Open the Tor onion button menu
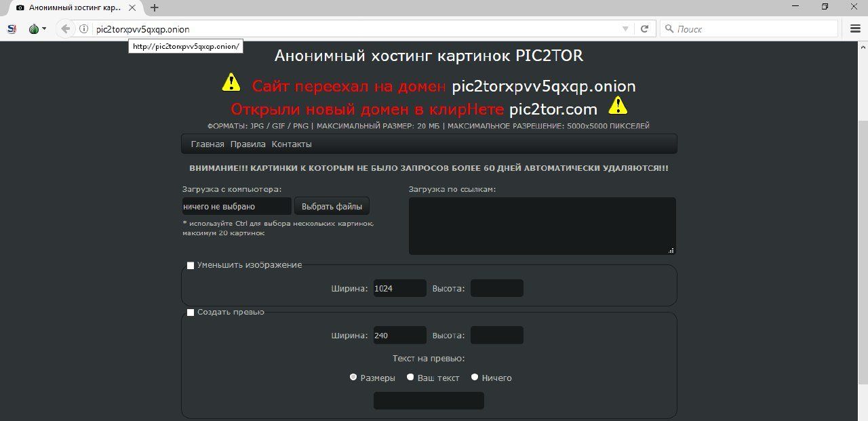Screen dimensions: 868x421 tap(37, 29)
